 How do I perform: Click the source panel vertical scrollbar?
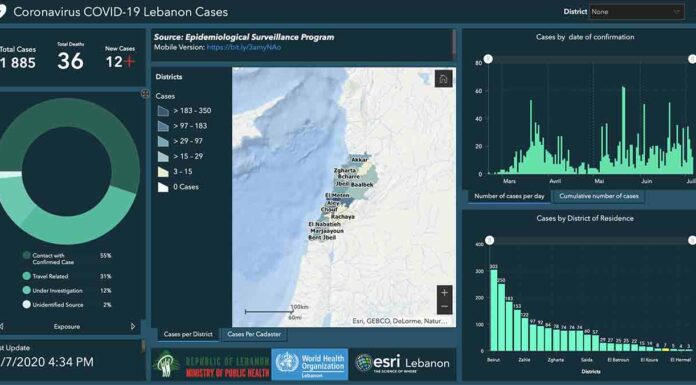454,44
